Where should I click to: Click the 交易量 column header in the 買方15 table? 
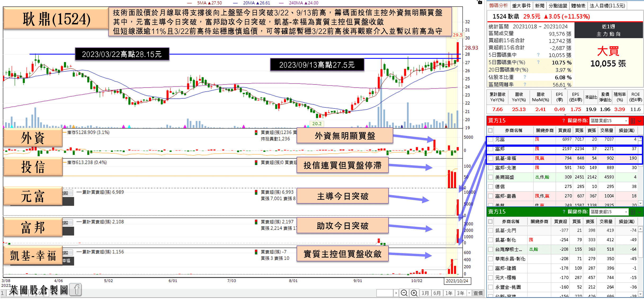[x=606, y=130]
